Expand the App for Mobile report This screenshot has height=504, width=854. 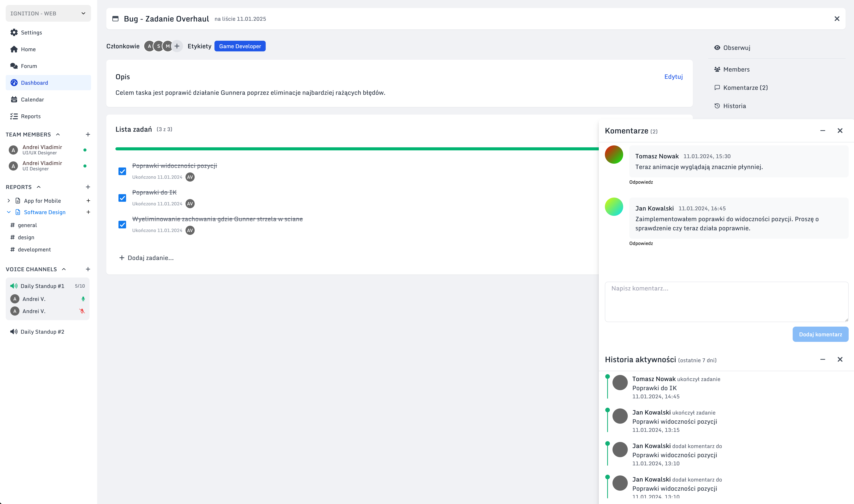click(9, 201)
